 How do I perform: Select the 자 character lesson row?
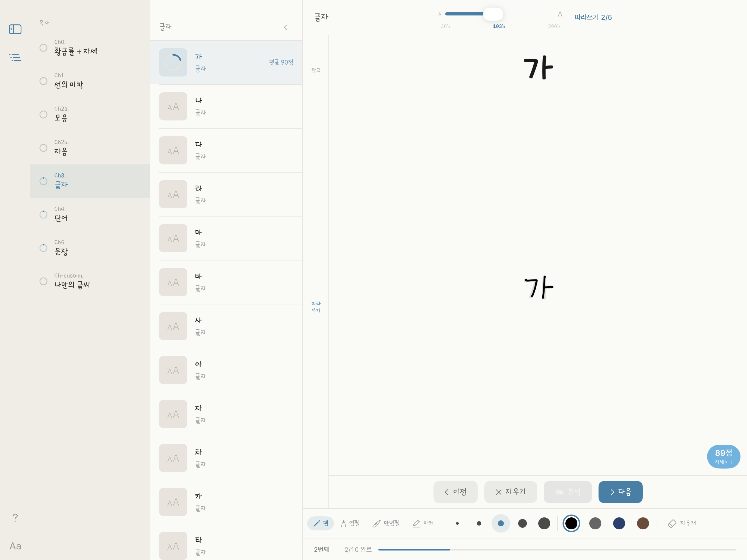click(x=226, y=414)
